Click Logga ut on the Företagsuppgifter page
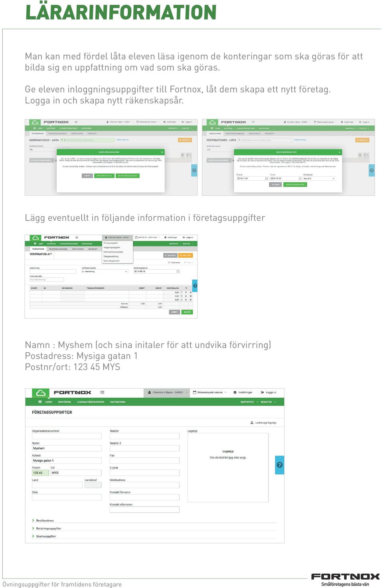This screenshot has height=588, width=383. (x=268, y=393)
